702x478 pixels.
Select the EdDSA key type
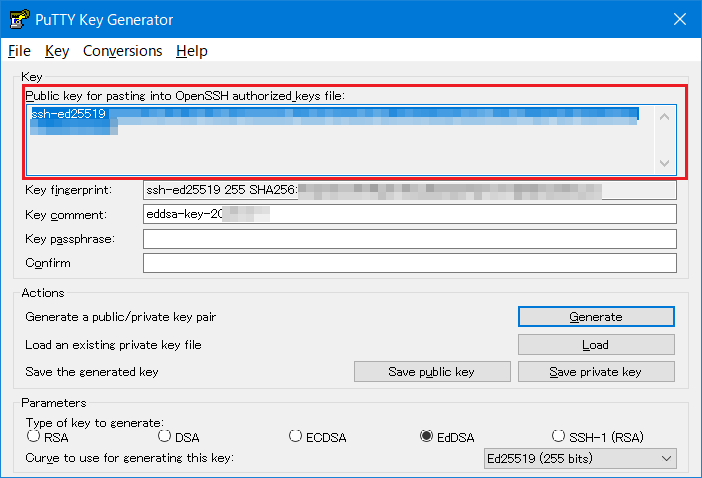point(427,436)
